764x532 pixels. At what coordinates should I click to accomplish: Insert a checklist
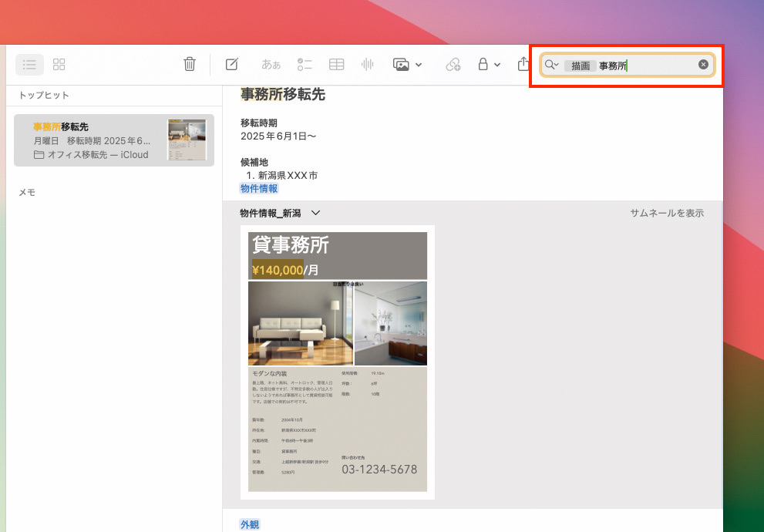[x=305, y=64]
